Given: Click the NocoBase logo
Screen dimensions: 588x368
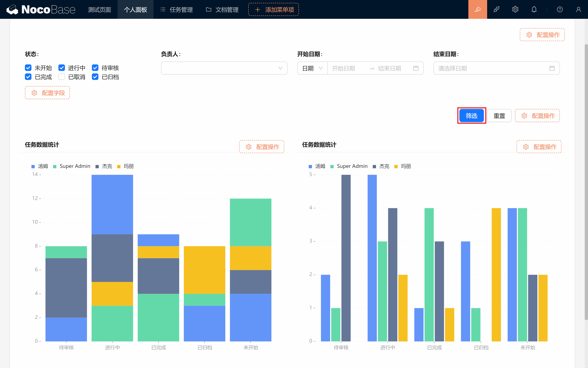Looking at the screenshot, I should (x=41, y=9).
